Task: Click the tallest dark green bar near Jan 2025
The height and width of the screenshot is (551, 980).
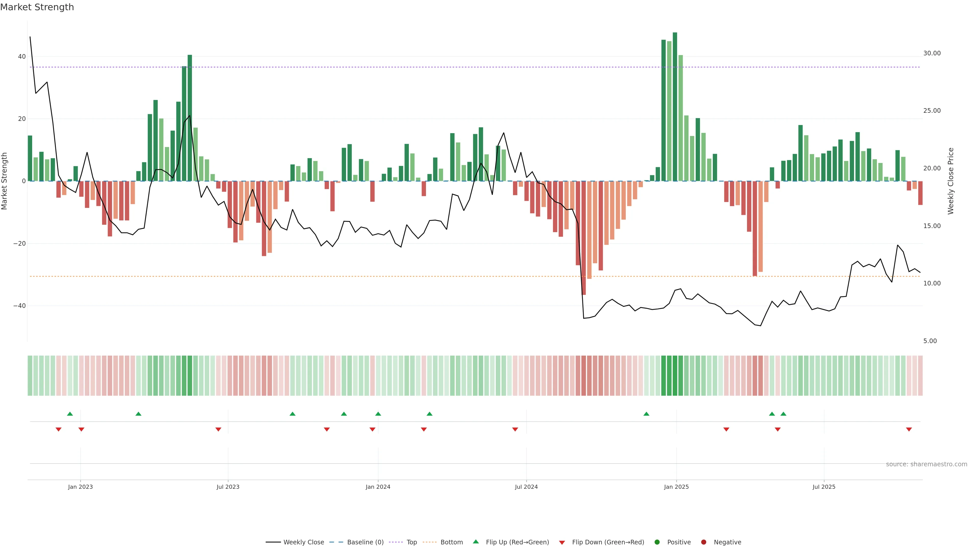Action: (675, 106)
